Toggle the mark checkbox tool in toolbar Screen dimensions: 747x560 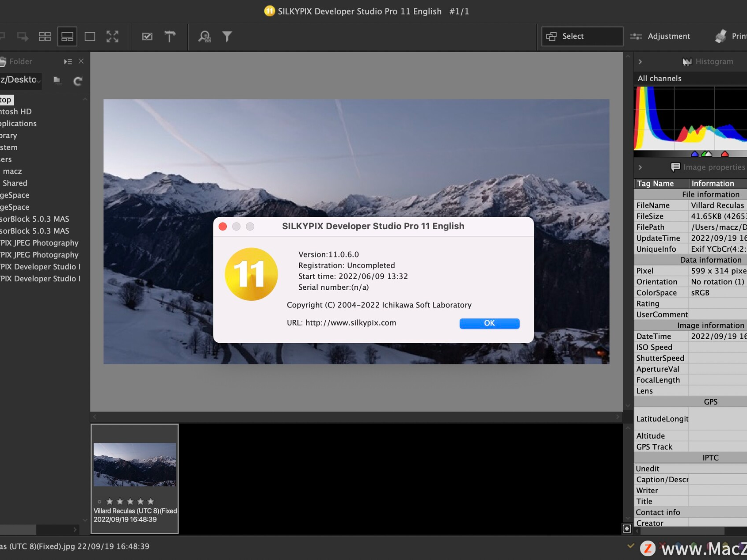[148, 36]
